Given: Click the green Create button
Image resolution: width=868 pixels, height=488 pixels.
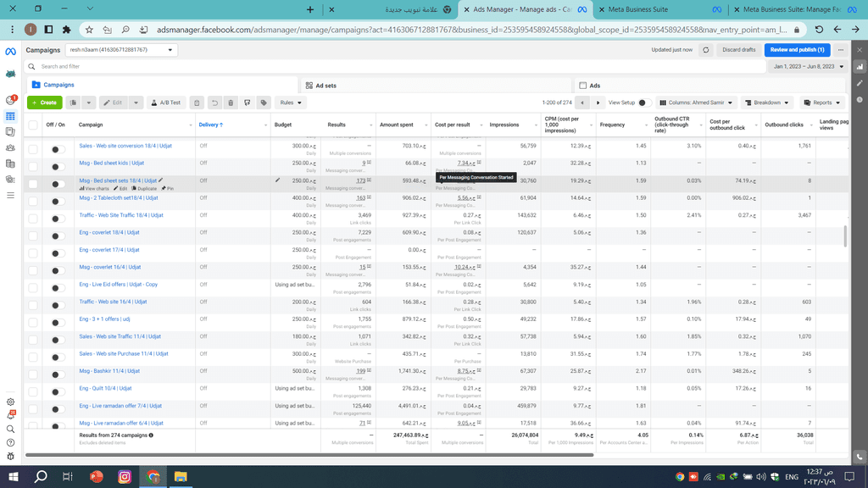Looking at the screenshot, I should pos(45,103).
